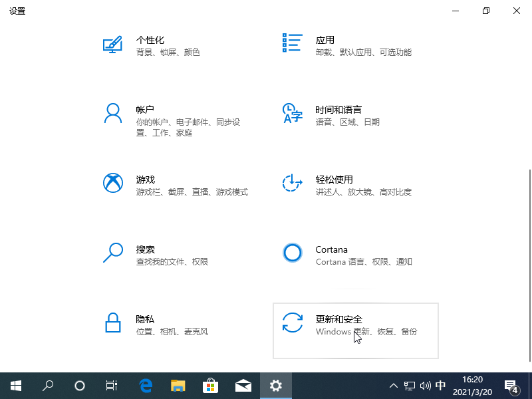532x399 pixels.
Task: Select the Search magnifier icon in settings
Action: pyautogui.click(x=112, y=253)
